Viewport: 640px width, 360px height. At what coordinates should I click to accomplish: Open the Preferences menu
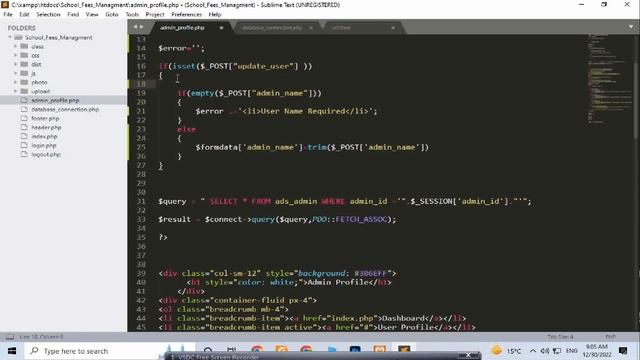pos(187,14)
